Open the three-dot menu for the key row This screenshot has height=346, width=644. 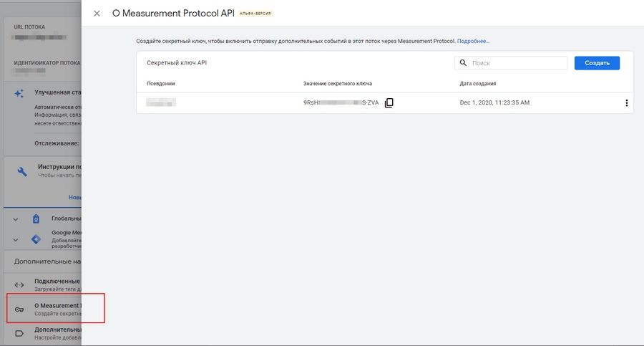(x=626, y=103)
